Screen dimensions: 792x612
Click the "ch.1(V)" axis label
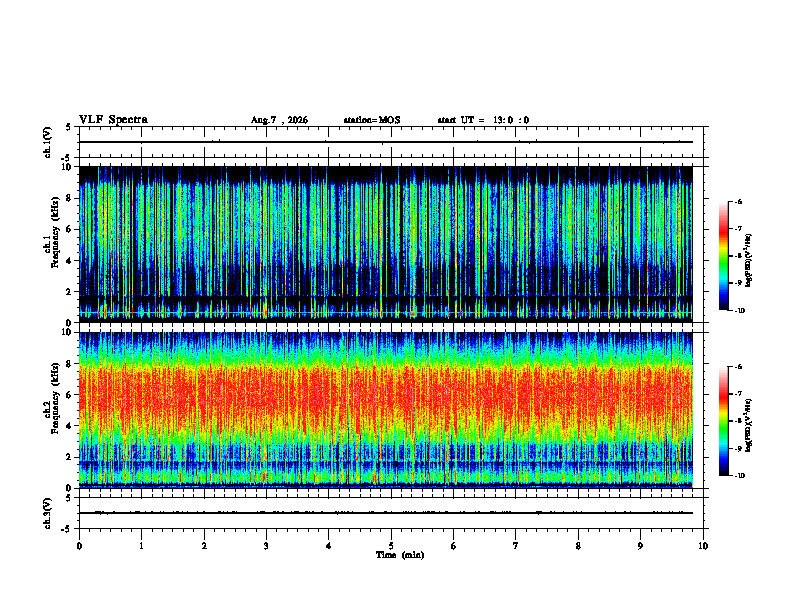[48, 142]
